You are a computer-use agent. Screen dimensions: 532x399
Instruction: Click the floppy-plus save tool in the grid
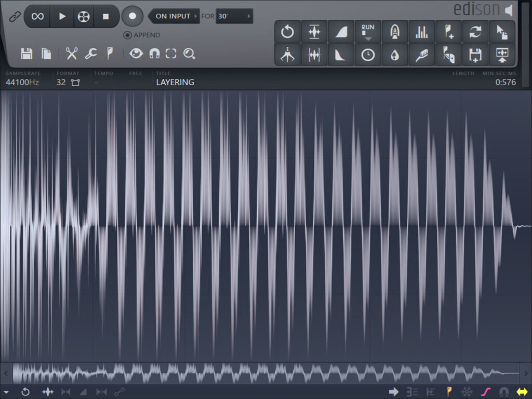click(x=475, y=55)
